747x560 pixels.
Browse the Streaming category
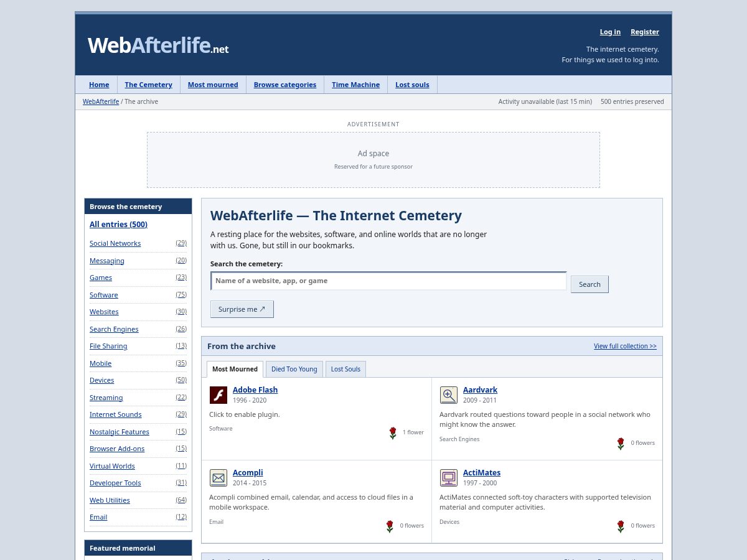tap(106, 398)
